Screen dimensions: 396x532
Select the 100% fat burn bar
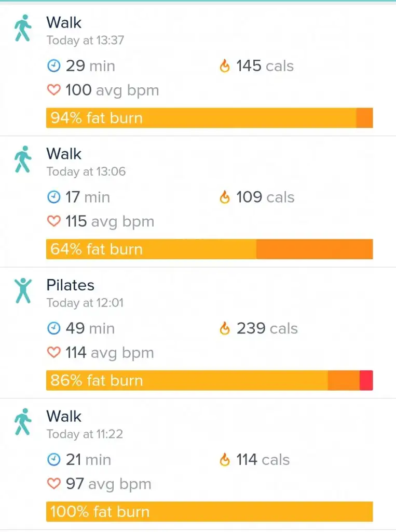[x=209, y=512]
